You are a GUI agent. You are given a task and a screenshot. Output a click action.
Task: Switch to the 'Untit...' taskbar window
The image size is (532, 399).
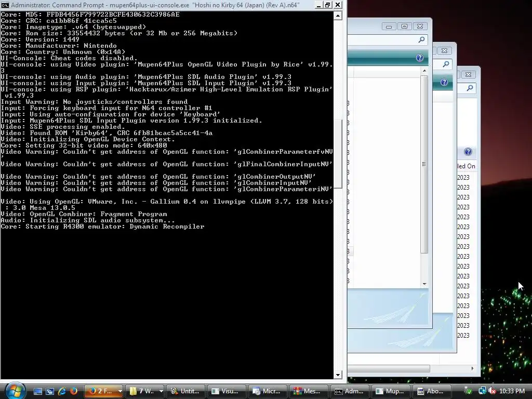[x=186, y=391]
